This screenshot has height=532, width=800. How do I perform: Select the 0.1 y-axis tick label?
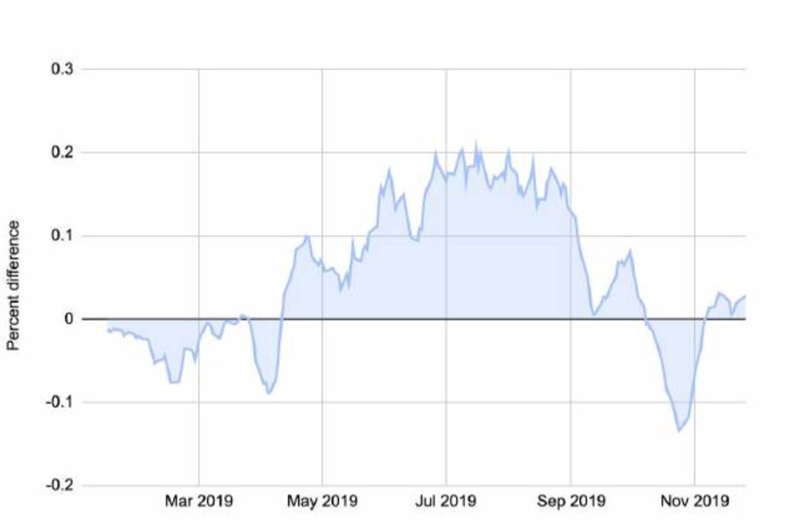click(x=62, y=235)
